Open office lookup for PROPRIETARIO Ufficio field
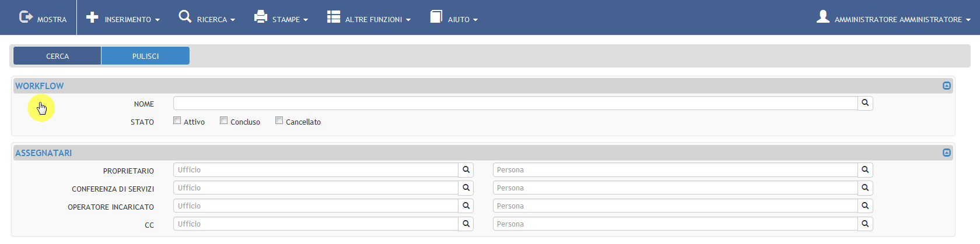 466,170
